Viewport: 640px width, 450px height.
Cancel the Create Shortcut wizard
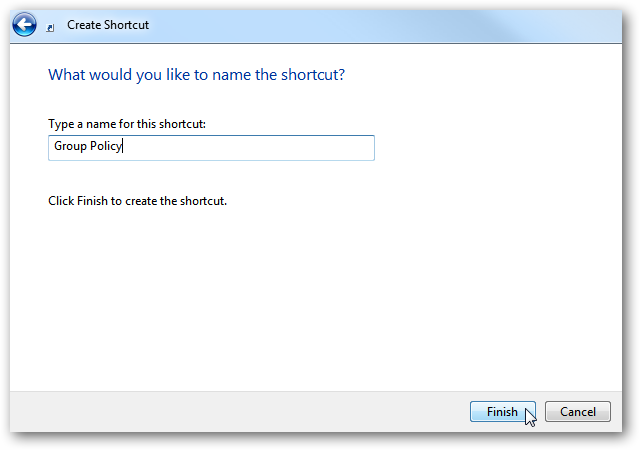tap(577, 412)
